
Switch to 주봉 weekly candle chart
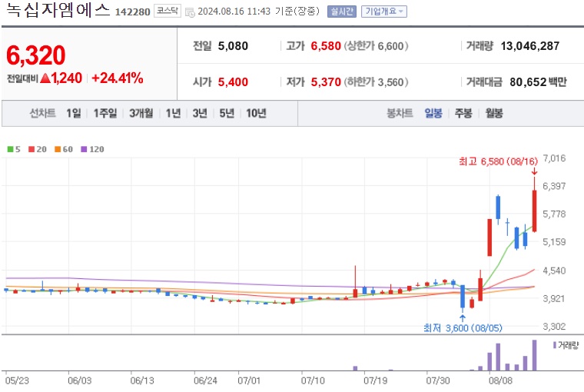(x=463, y=113)
